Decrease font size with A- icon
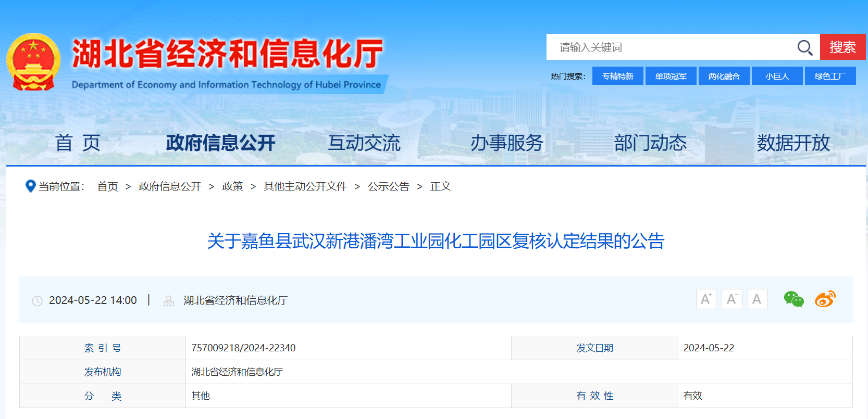This screenshot has height=419, width=868. [x=732, y=299]
